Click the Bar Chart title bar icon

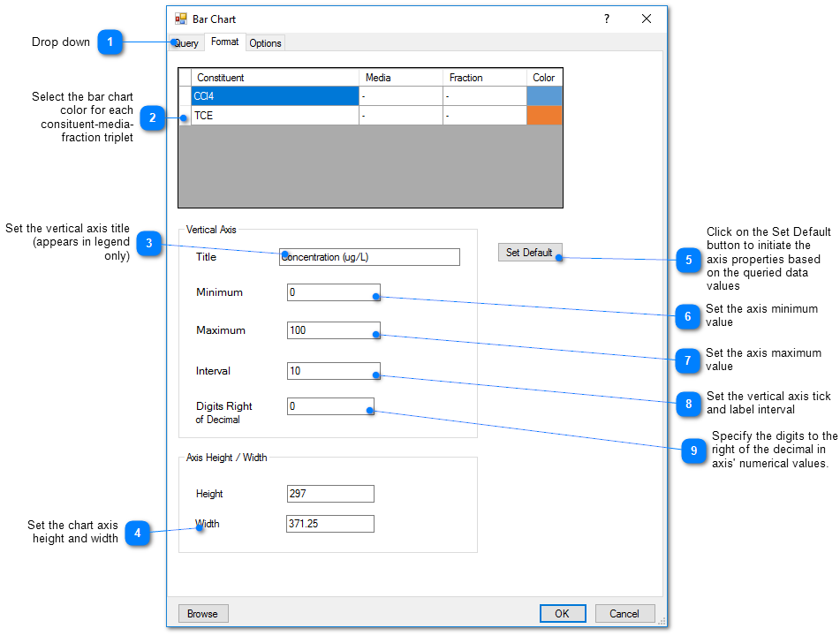[x=181, y=19]
